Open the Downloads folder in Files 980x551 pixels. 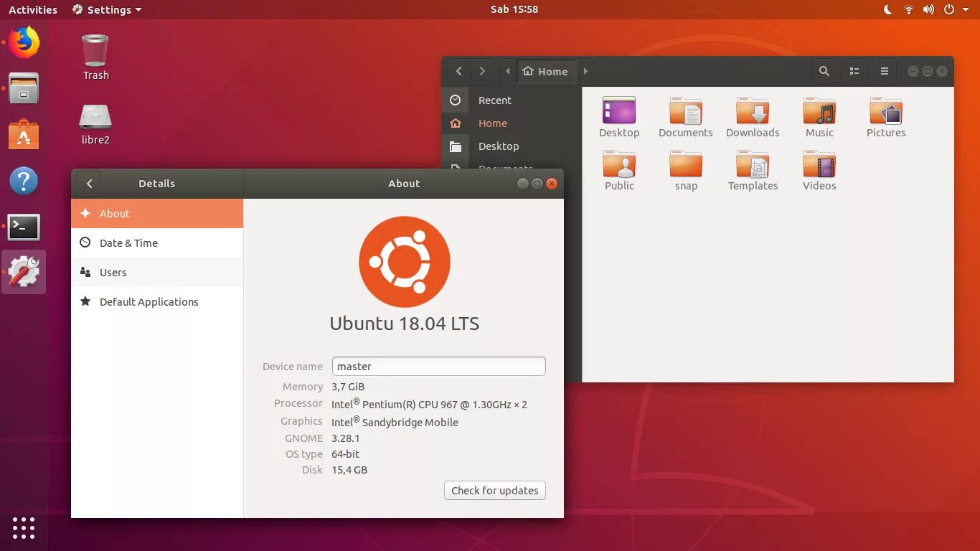(x=753, y=117)
